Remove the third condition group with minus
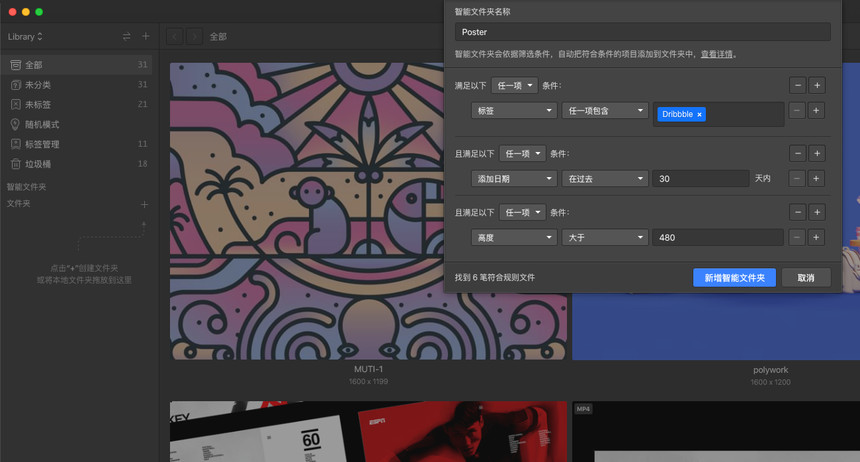860x462 pixels. pos(798,212)
